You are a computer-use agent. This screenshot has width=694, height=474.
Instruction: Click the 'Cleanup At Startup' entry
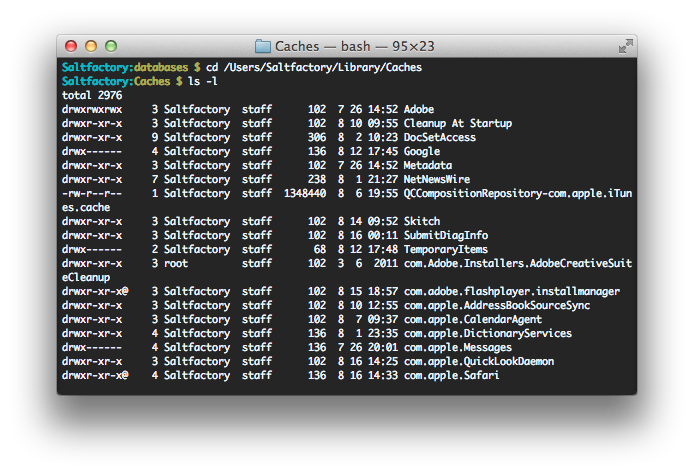pyautogui.click(x=458, y=123)
